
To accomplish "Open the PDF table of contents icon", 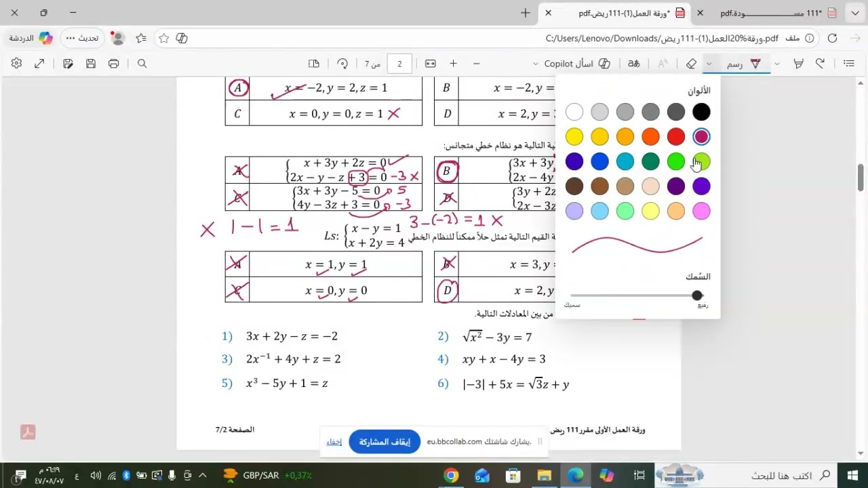I will click(x=848, y=64).
